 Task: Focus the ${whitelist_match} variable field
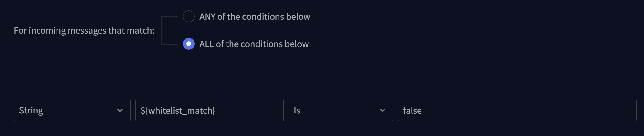(209, 111)
